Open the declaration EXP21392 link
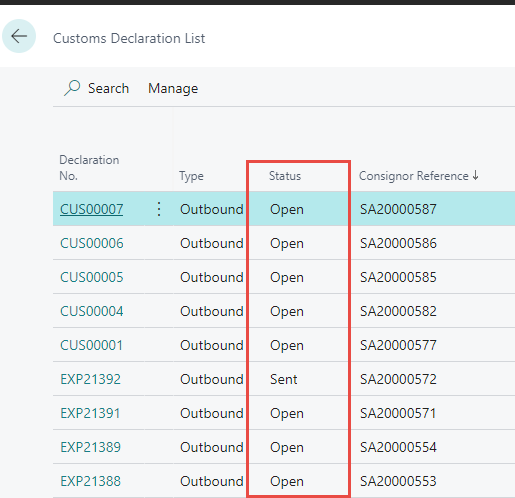Screen dimensions: 515x498 click(90, 379)
